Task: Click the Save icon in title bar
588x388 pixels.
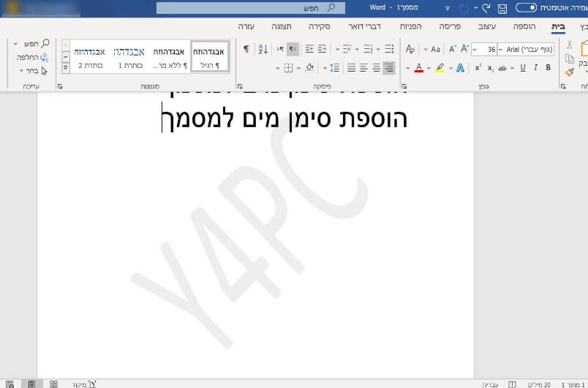Action: (502, 8)
